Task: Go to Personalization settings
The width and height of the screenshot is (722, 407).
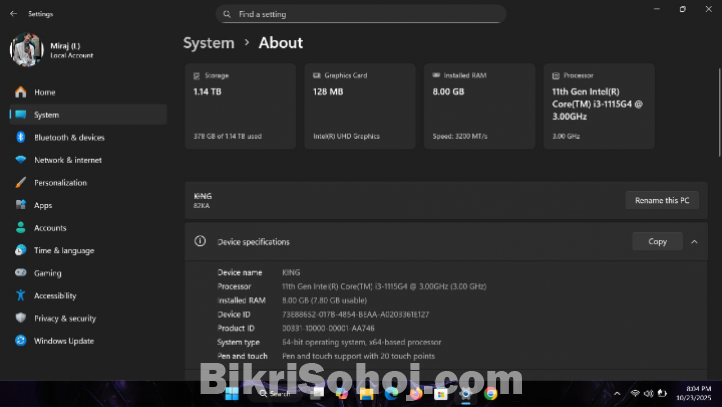Action: 88,182
